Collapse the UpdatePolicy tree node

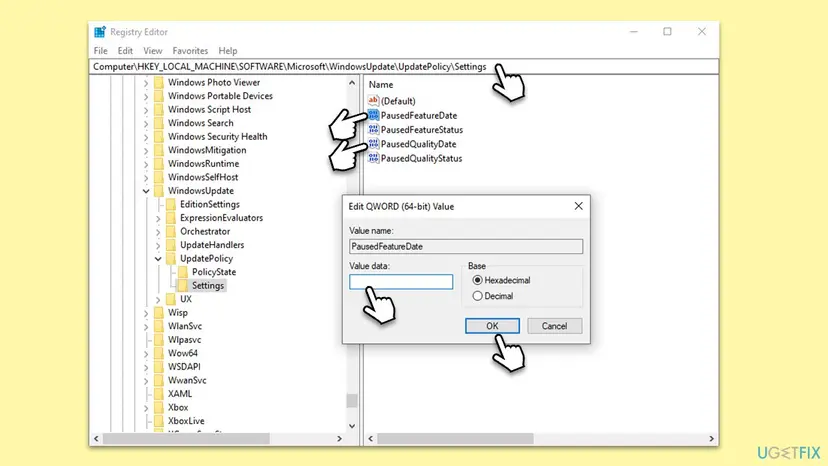point(158,258)
